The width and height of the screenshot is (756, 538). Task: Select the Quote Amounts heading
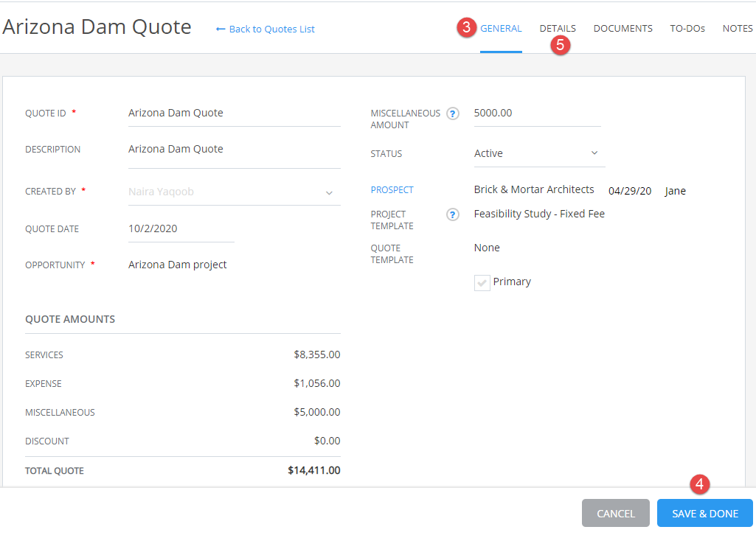(70, 319)
